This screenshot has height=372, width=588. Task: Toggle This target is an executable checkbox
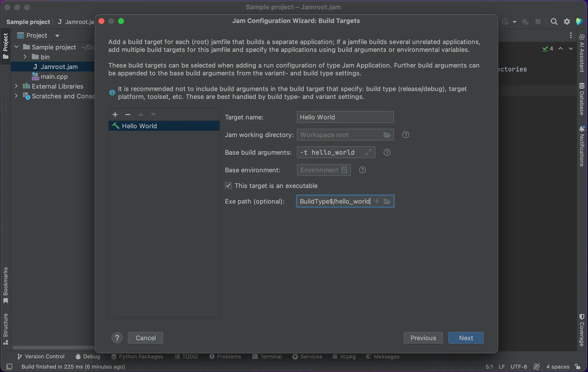click(228, 186)
